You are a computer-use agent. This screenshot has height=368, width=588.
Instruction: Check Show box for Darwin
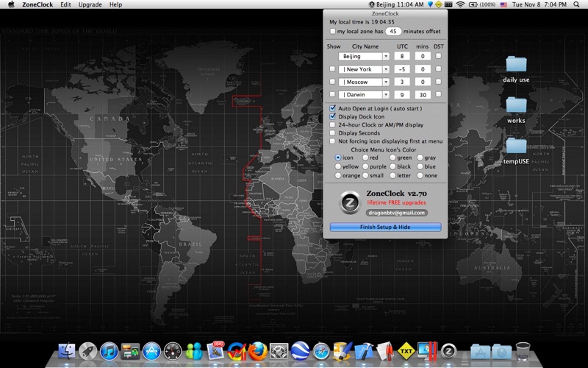click(332, 95)
